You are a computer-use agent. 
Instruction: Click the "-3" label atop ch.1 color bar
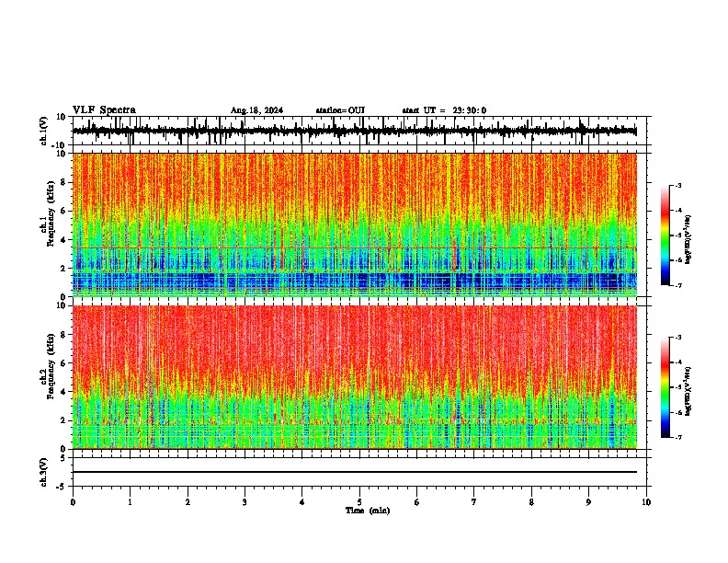click(677, 186)
